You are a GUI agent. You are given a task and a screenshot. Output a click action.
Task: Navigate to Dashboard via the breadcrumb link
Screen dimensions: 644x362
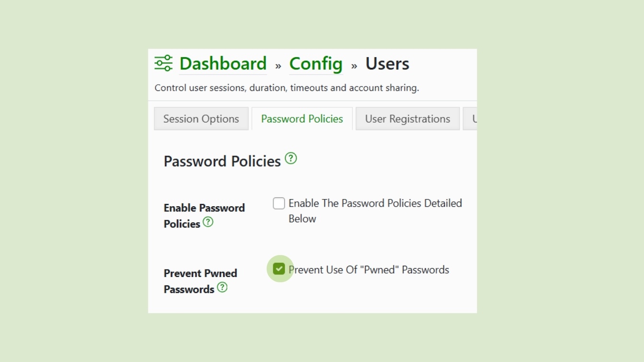click(x=223, y=63)
